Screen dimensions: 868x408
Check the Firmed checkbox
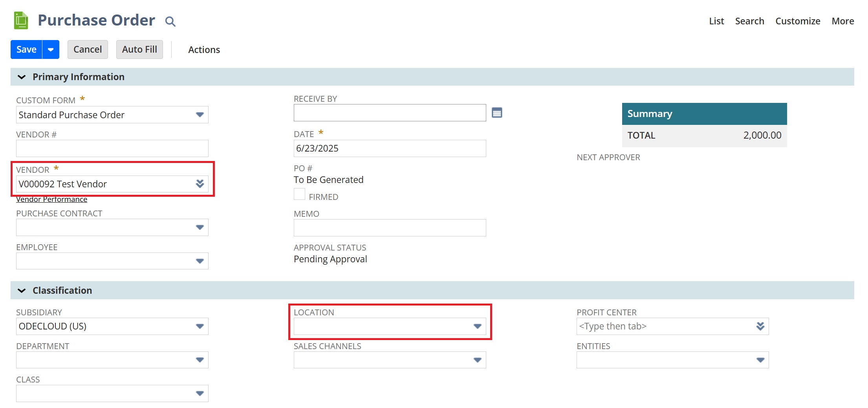point(299,194)
